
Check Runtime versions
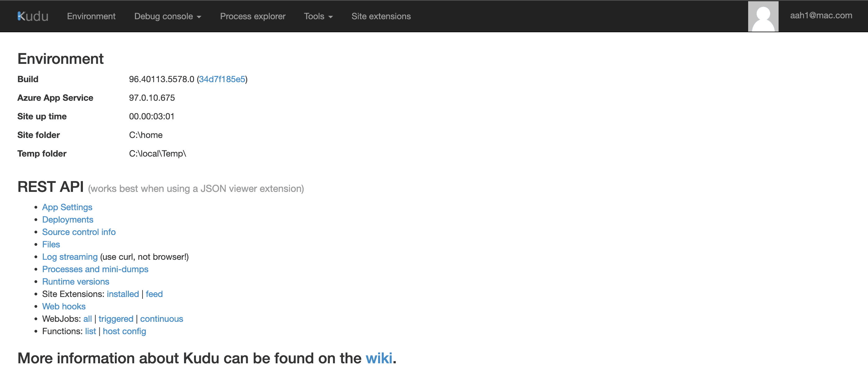click(75, 281)
